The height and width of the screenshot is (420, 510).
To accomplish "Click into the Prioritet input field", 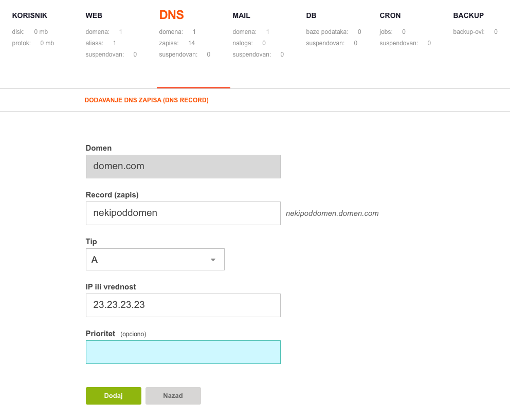I will point(183,352).
